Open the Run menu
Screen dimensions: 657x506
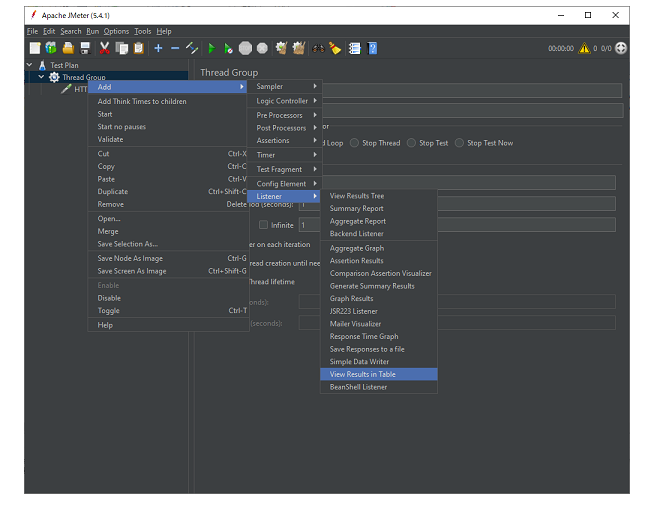pos(93,31)
